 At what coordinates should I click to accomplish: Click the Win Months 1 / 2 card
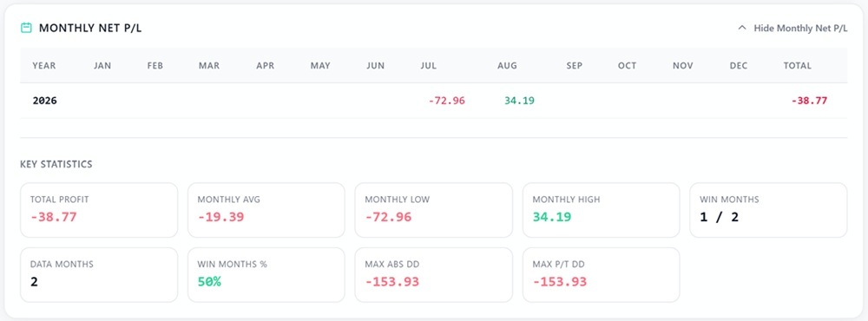[x=768, y=210]
